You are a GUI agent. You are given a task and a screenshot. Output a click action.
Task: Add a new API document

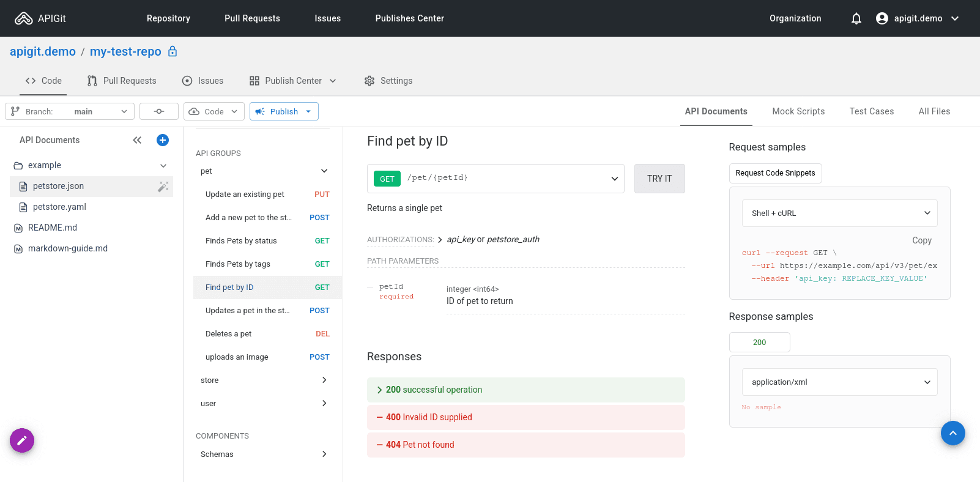[x=163, y=140]
